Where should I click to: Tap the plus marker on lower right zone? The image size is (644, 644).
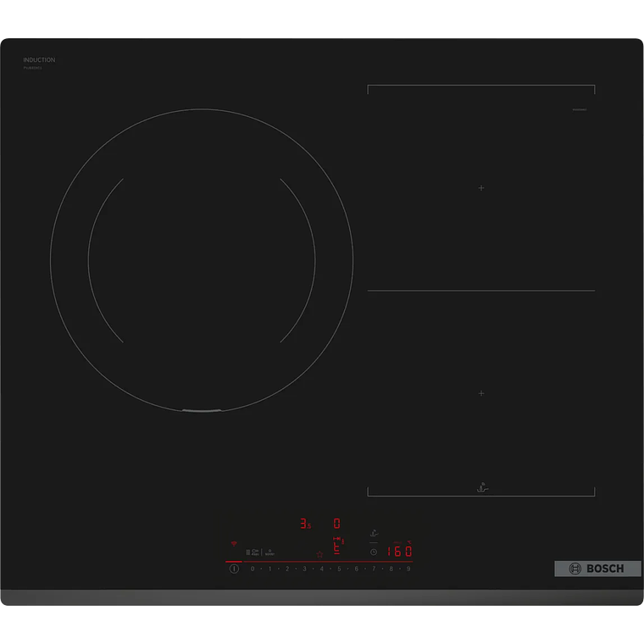[481, 393]
